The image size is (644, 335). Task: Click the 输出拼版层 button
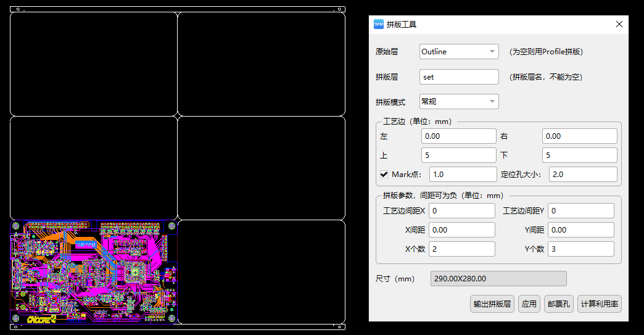click(x=492, y=304)
